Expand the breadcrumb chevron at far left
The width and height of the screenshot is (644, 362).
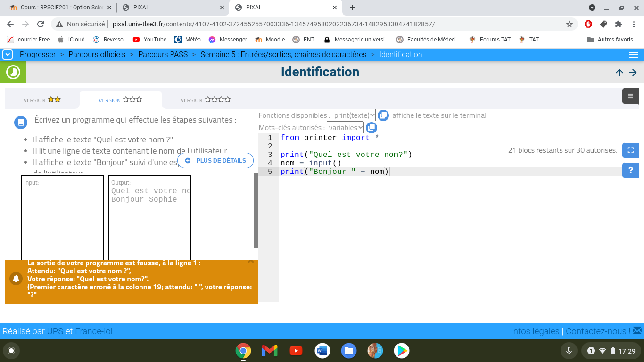tap(7, 55)
